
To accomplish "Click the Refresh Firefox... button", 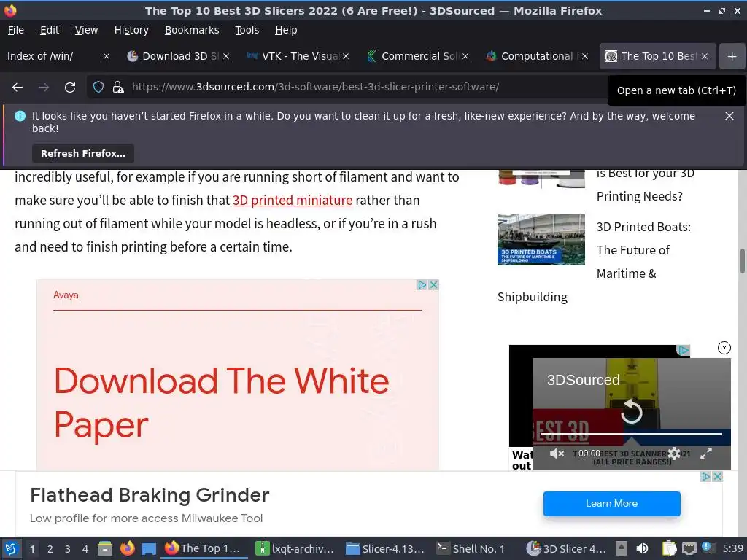I will [83, 153].
